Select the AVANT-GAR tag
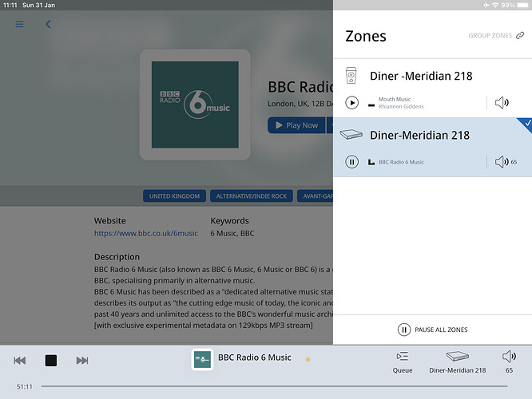Viewport: 532px width, 399px height. click(x=316, y=196)
